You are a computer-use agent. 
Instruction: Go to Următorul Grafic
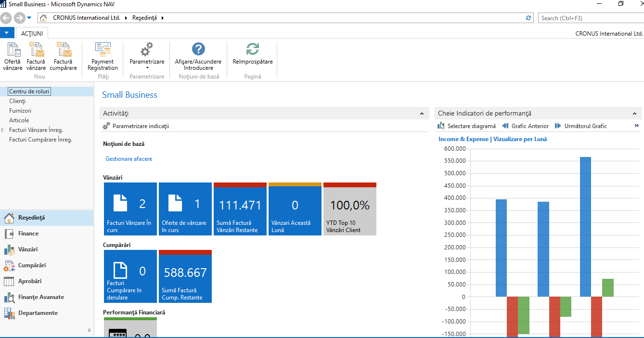coord(580,126)
